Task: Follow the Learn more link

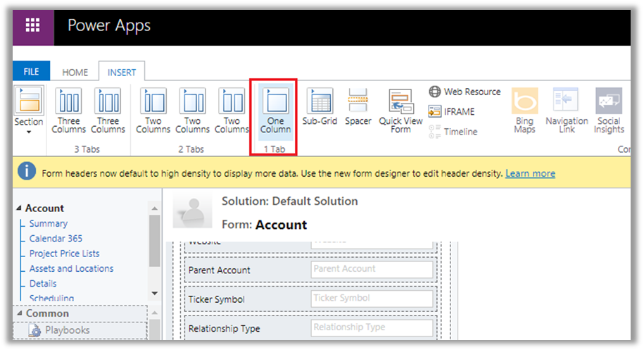Action: 530,173
